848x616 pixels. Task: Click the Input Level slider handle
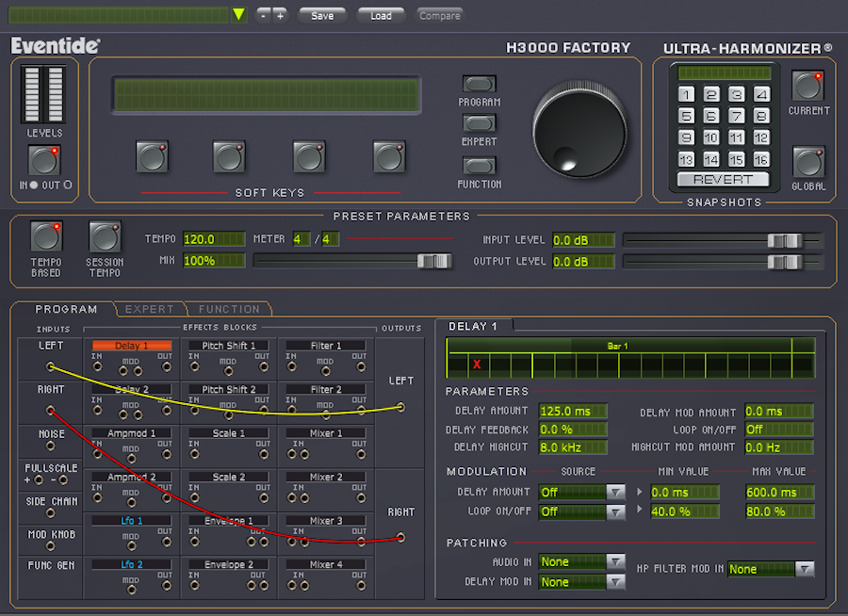785,241
